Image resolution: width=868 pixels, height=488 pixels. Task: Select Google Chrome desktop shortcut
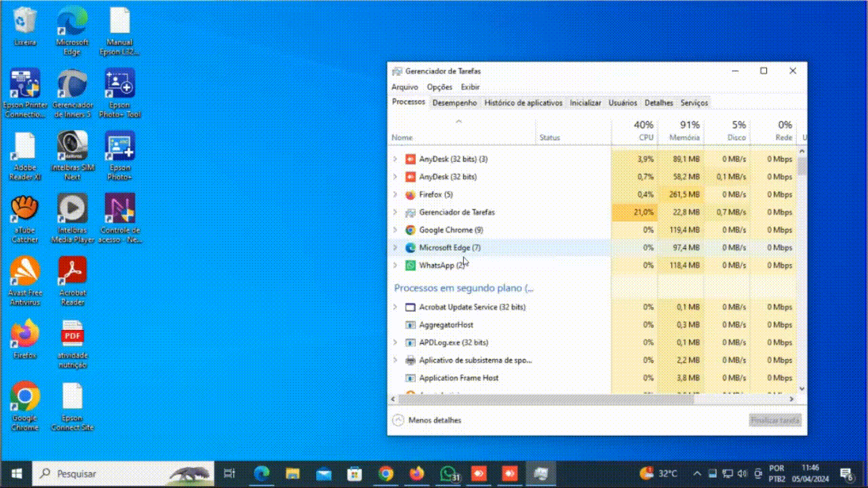pos(25,406)
